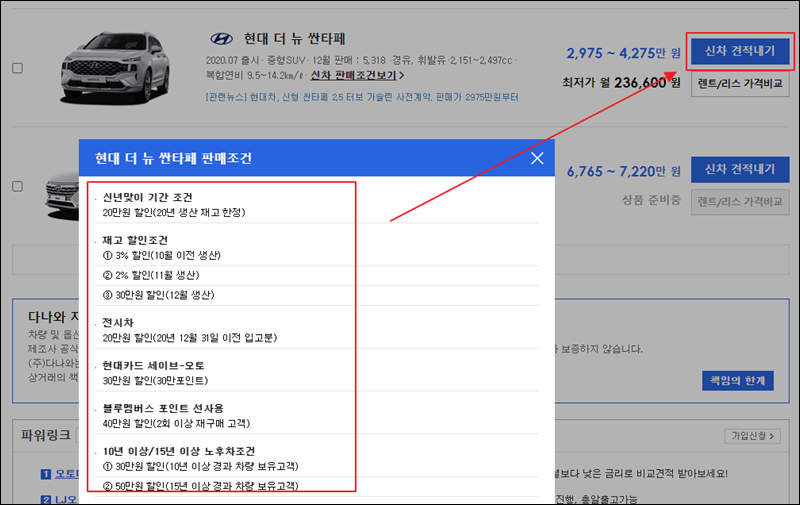Viewport: 800px width, 505px height.
Task: Open the 현대 더 뉴 싼타페 car thumbnail
Action: coord(115,68)
